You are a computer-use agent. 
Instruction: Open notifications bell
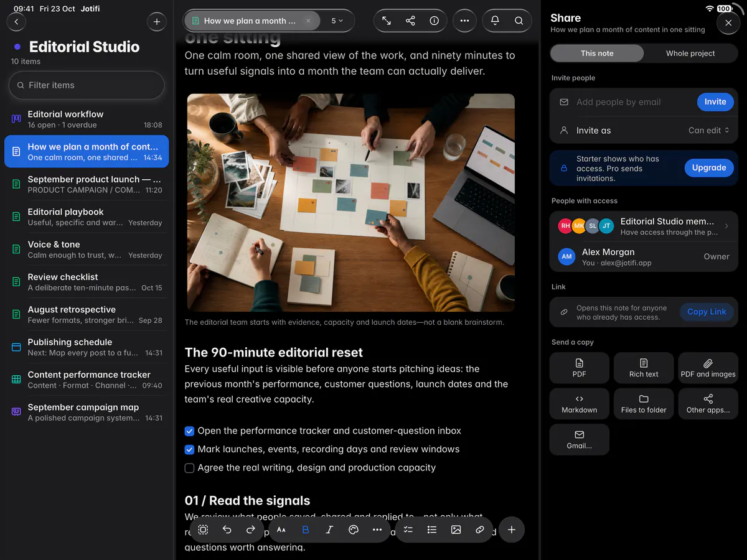point(495,21)
